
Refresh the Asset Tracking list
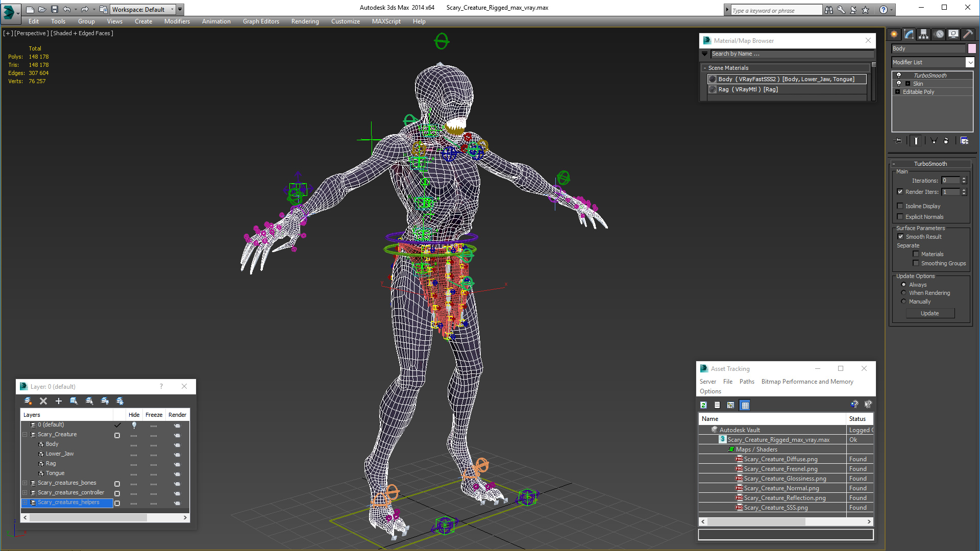(703, 405)
